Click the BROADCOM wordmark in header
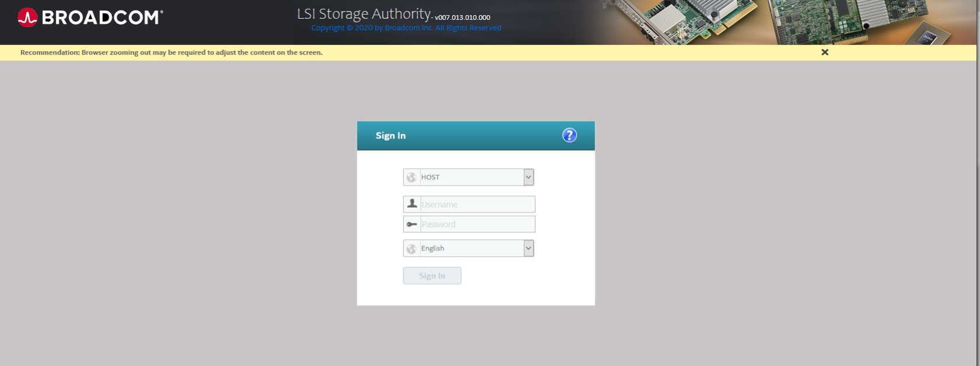This screenshot has height=366, width=980. [102, 18]
